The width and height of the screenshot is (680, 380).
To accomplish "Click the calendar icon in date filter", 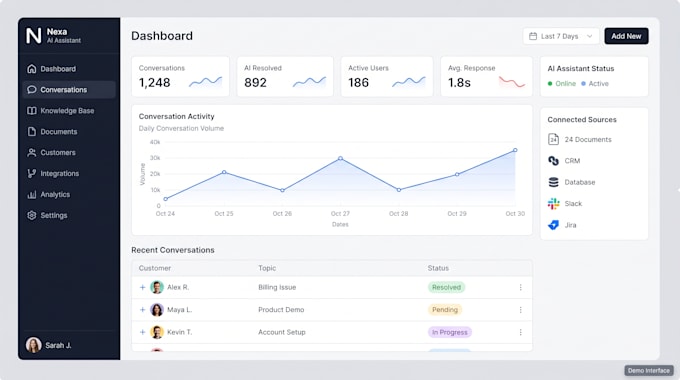I will (x=533, y=36).
